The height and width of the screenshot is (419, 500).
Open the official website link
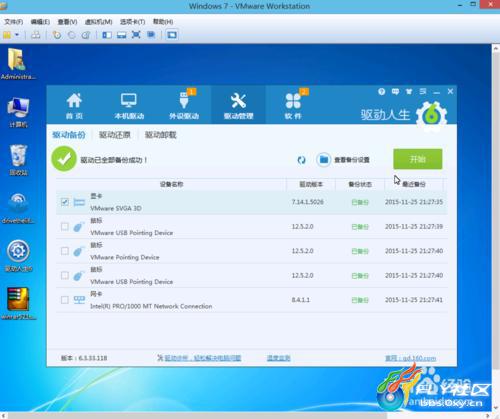click(x=410, y=358)
